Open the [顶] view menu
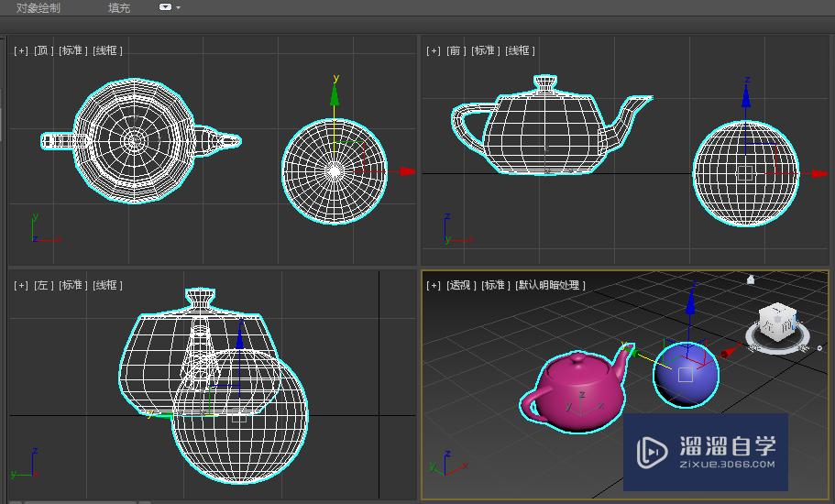 [x=44, y=50]
